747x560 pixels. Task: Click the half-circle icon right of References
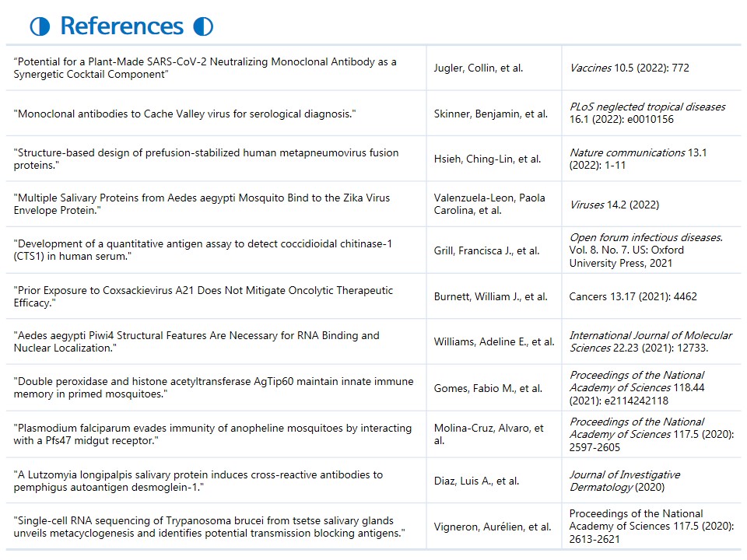coord(203,26)
